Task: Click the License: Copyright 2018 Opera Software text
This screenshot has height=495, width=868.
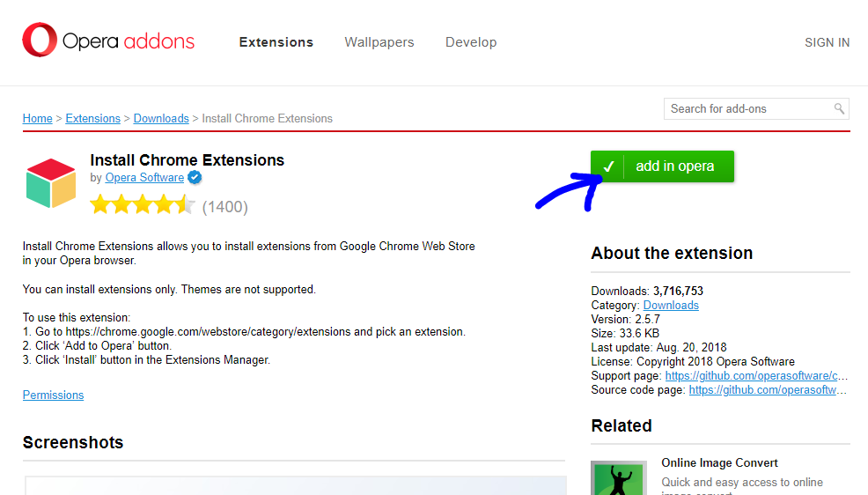Action: click(693, 361)
